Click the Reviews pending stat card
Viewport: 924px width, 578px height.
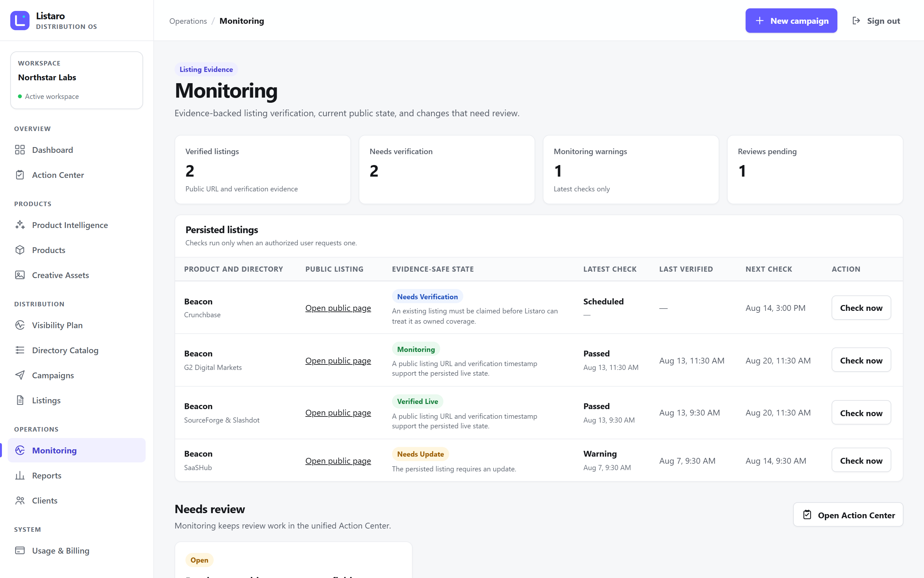(x=815, y=169)
